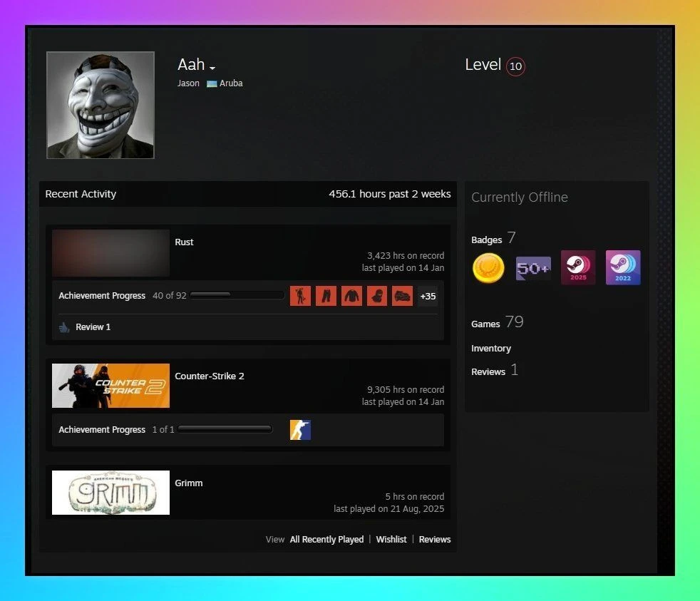The width and height of the screenshot is (700, 601).
Task: Open the Badges 7 link
Action: click(493, 239)
